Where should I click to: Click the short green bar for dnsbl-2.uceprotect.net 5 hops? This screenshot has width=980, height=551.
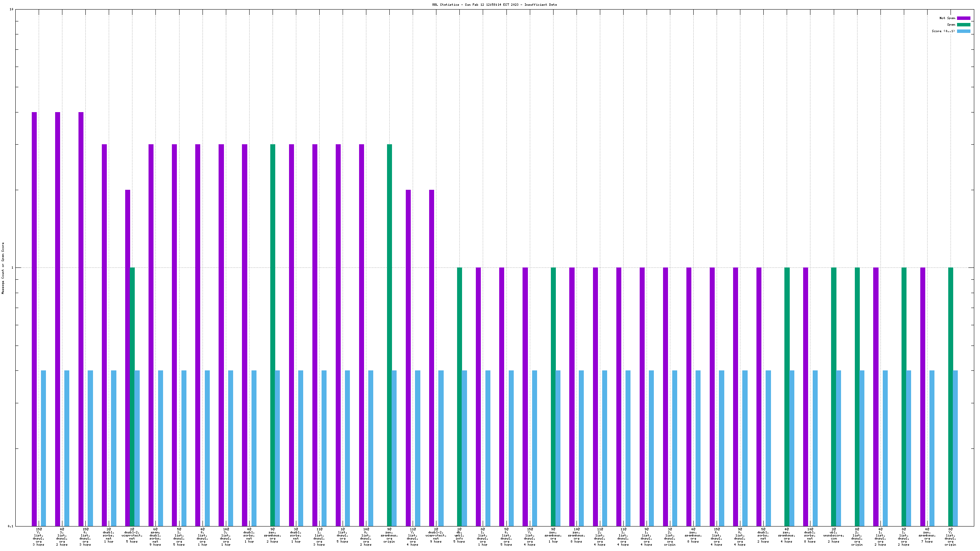point(132,396)
